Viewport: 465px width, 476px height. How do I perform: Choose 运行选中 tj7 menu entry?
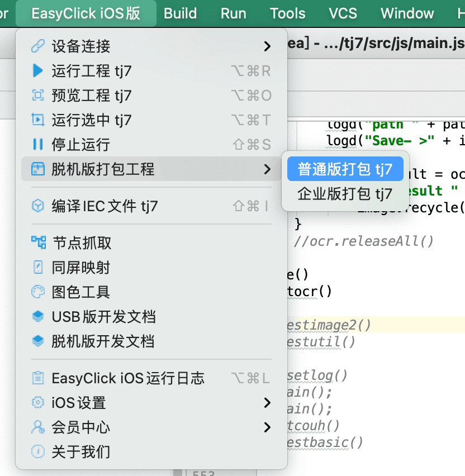point(151,120)
